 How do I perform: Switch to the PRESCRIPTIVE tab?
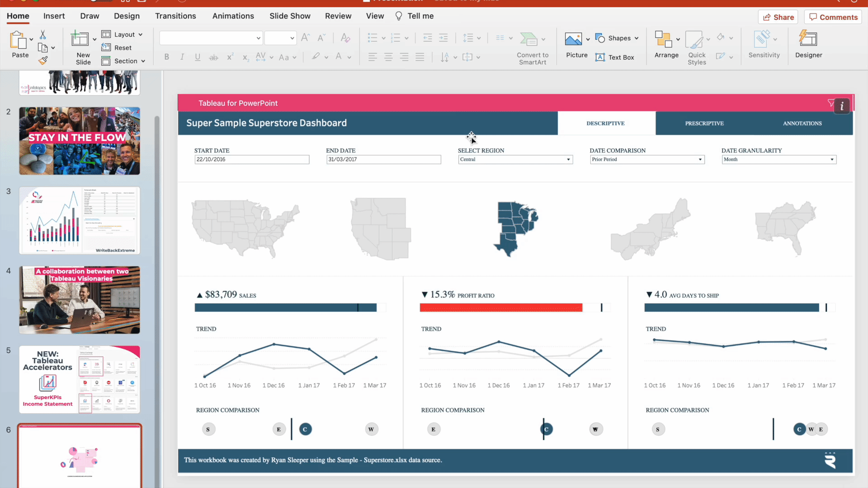(x=704, y=123)
